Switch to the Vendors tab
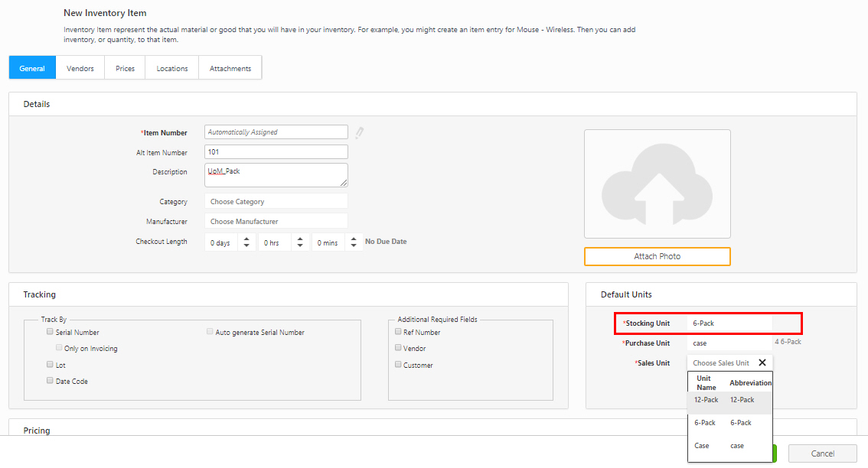This screenshot has width=868, height=468. click(x=80, y=68)
